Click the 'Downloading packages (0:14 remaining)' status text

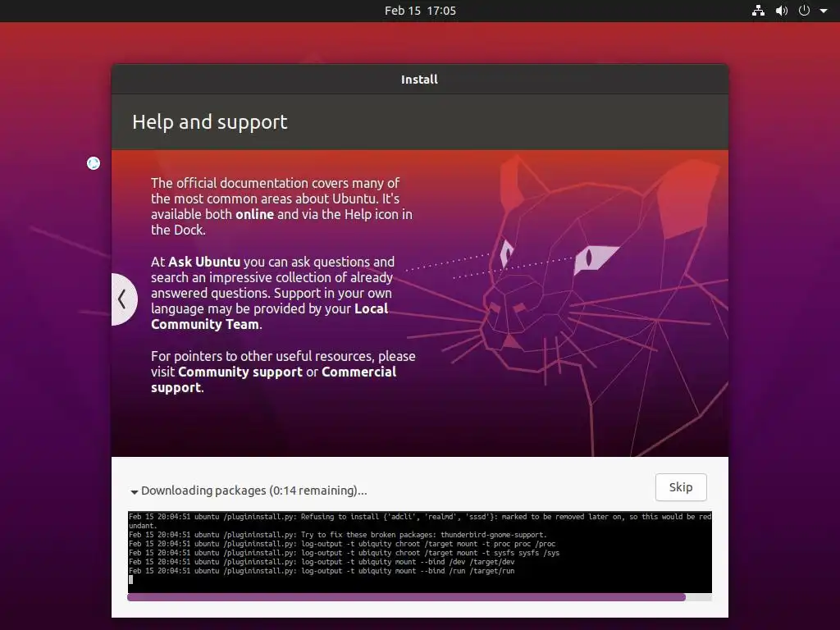[x=254, y=491]
